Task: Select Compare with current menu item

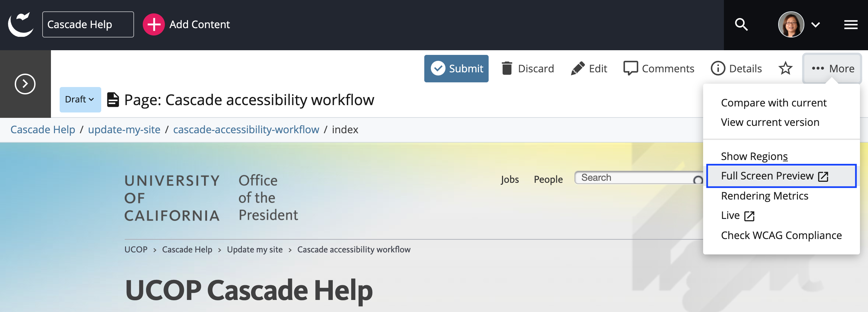Action: click(773, 103)
